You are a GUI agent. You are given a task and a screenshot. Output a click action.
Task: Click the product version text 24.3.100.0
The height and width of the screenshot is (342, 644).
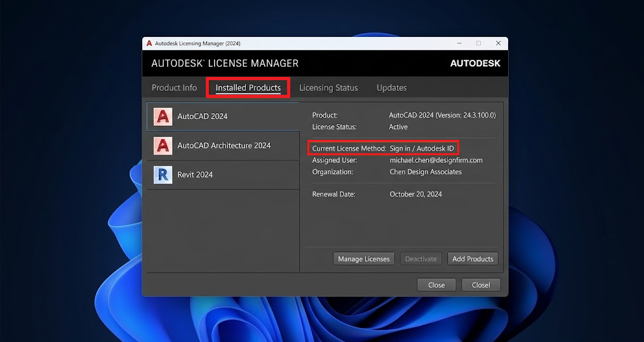480,115
